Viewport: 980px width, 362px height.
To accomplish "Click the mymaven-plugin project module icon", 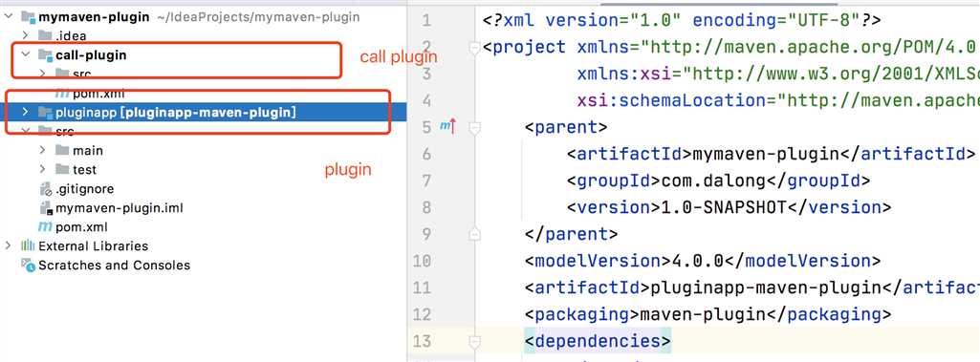I will tap(29, 17).
